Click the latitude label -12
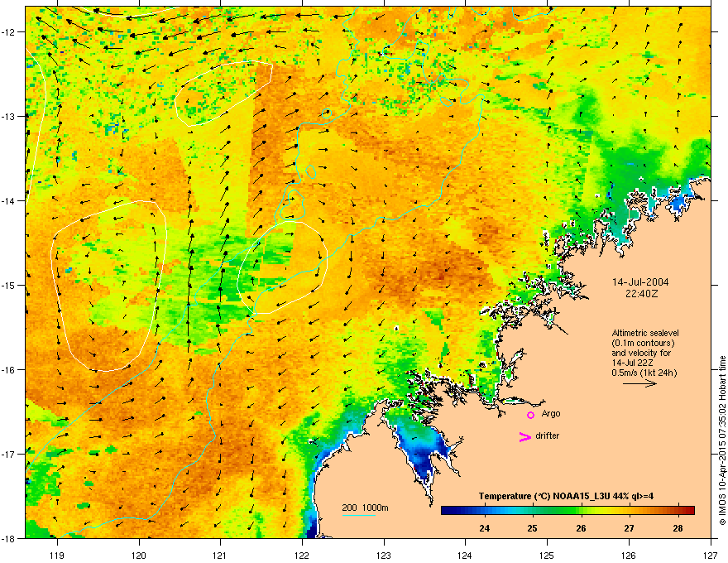 pos(8,32)
